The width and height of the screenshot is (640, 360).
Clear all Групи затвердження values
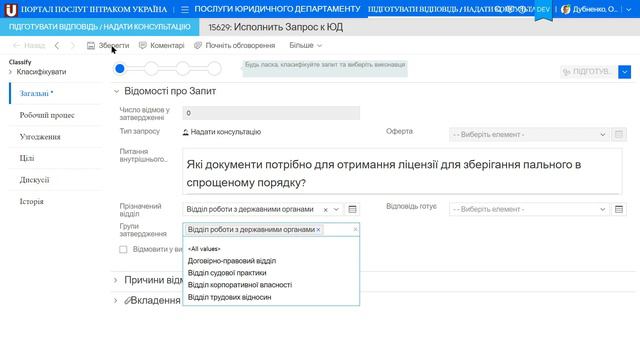click(x=355, y=229)
